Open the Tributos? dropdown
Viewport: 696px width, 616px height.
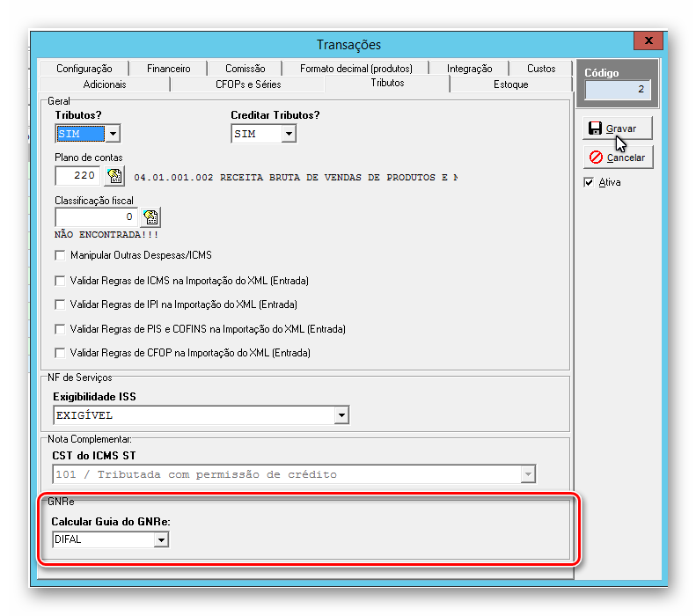[113, 134]
